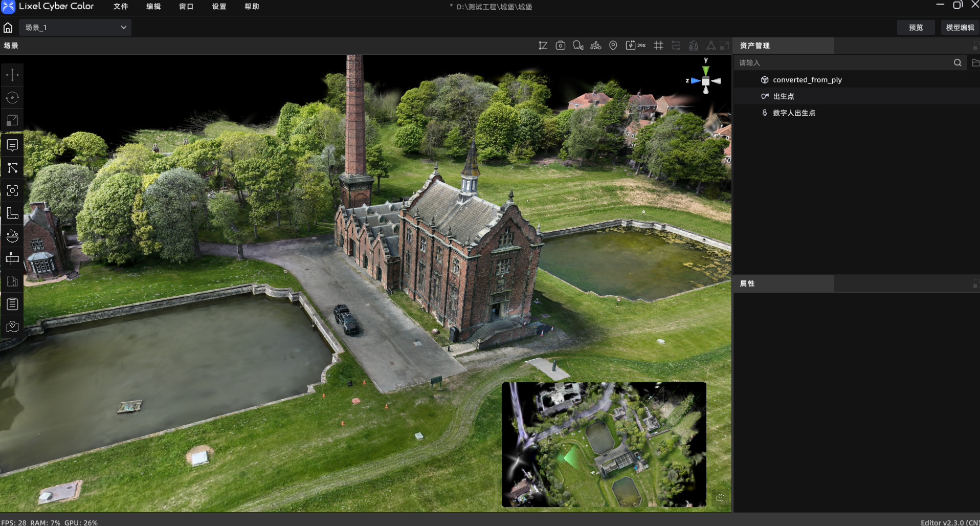
Task: Click the minimap overview thumbnail
Action: point(604,445)
